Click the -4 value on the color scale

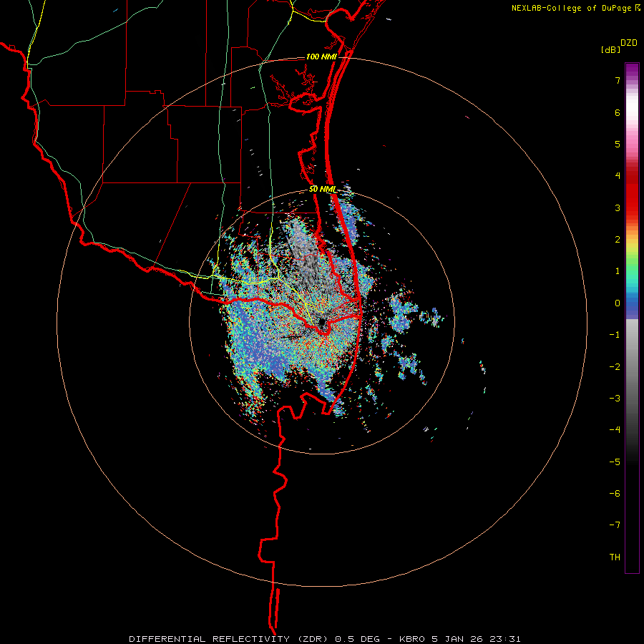(x=615, y=430)
